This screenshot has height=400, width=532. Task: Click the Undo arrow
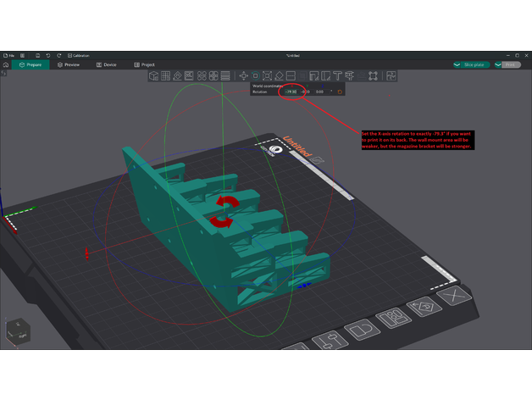[x=47, y=55]
